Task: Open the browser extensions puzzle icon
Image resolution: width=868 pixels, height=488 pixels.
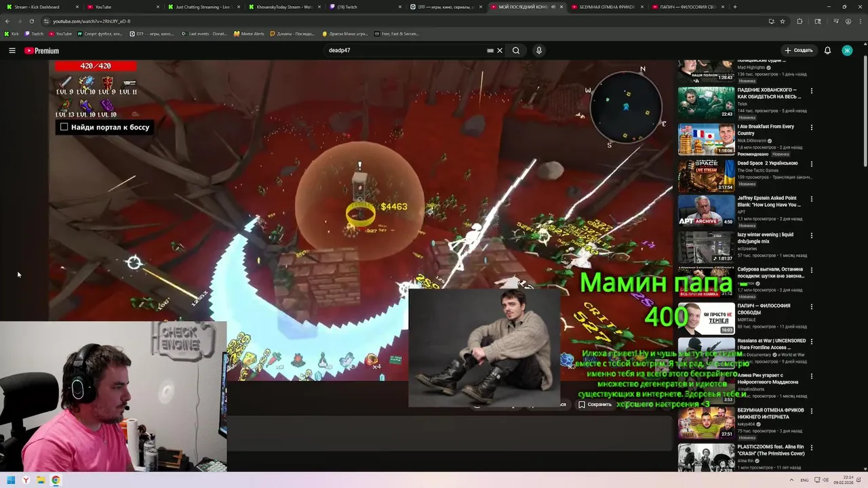Action: [x=800, y=21]
